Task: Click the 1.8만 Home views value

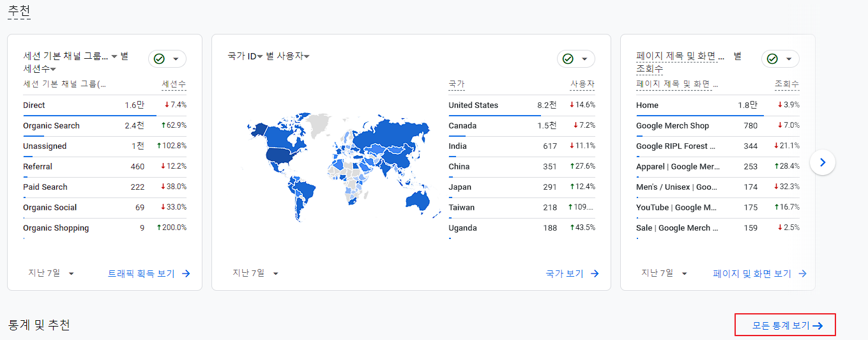Action: tap(748, 105)
